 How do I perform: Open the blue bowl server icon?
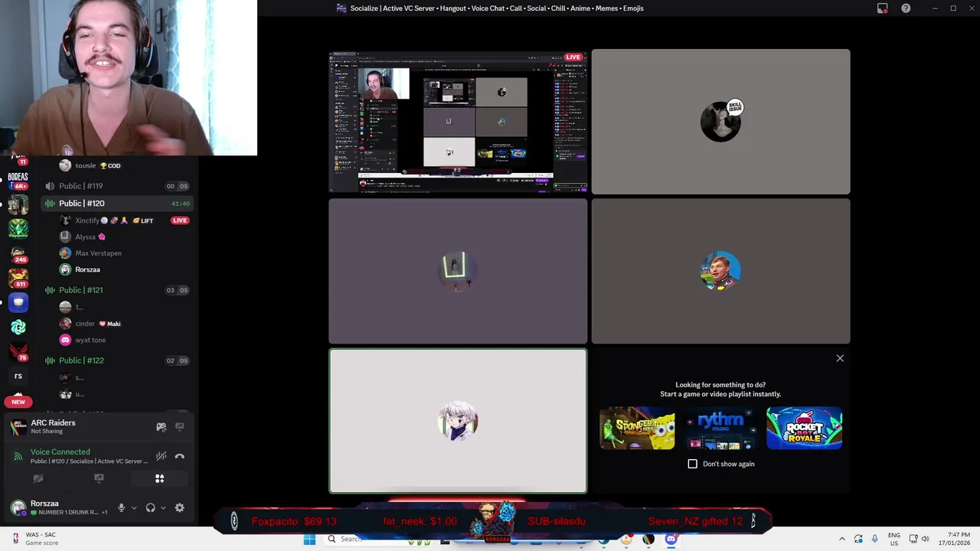coord(18,302)
